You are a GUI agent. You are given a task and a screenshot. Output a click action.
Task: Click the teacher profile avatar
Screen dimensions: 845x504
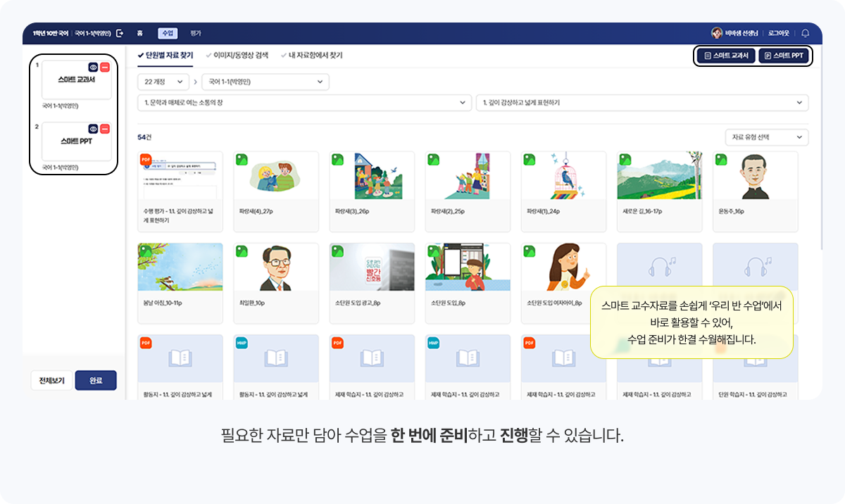[716, 33]
